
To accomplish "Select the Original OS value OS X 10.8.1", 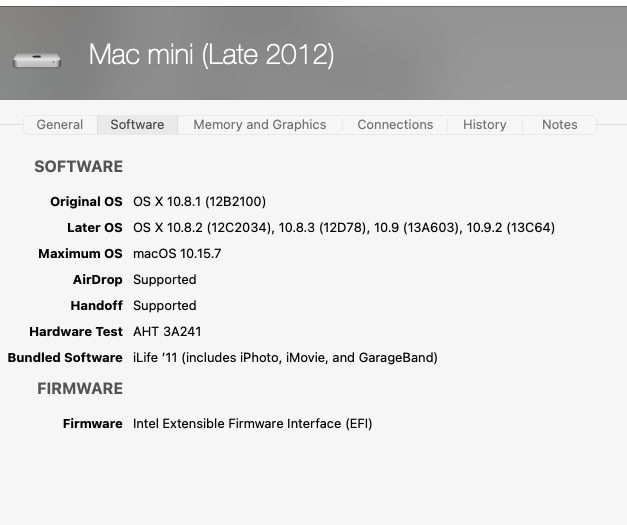I will click(x=199, y=202).
